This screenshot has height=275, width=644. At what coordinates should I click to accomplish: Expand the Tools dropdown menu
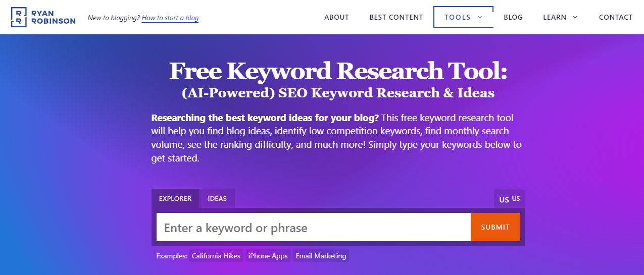point(463,17)
